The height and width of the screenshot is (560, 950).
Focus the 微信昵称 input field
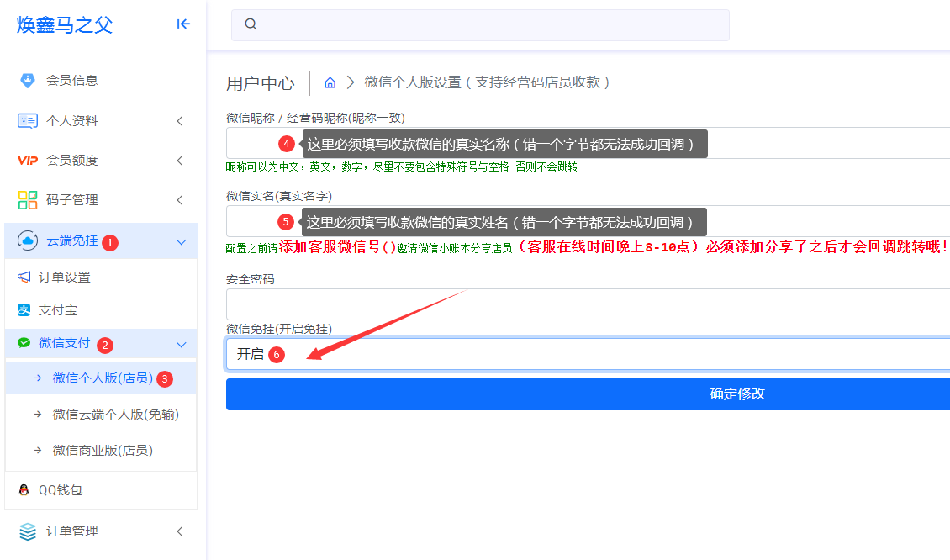[588, 143]
